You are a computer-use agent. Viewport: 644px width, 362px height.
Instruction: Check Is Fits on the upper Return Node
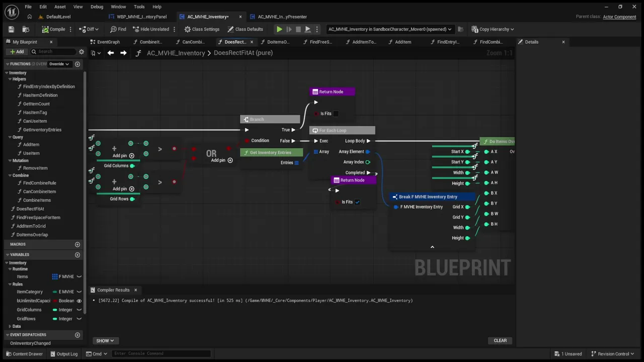point(336,114)
